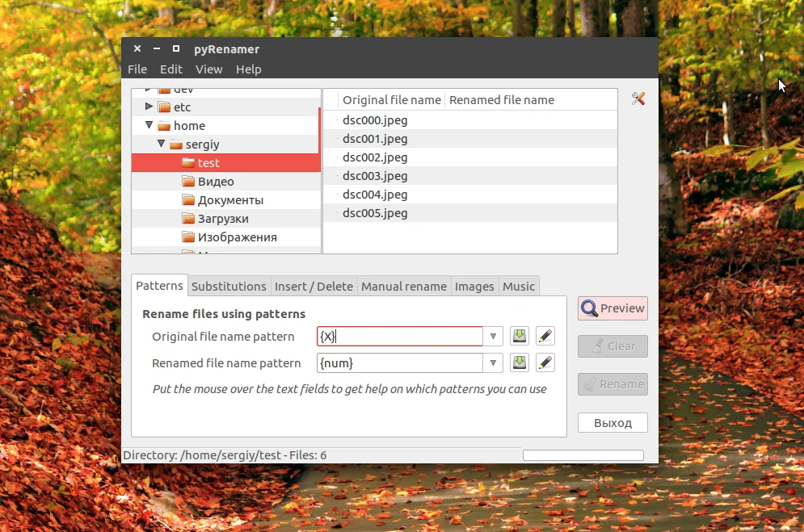Focus the renamed file name pattern field
Image resolution: width=804 pixels, height=532 pixels.
[x=400, y=363]
